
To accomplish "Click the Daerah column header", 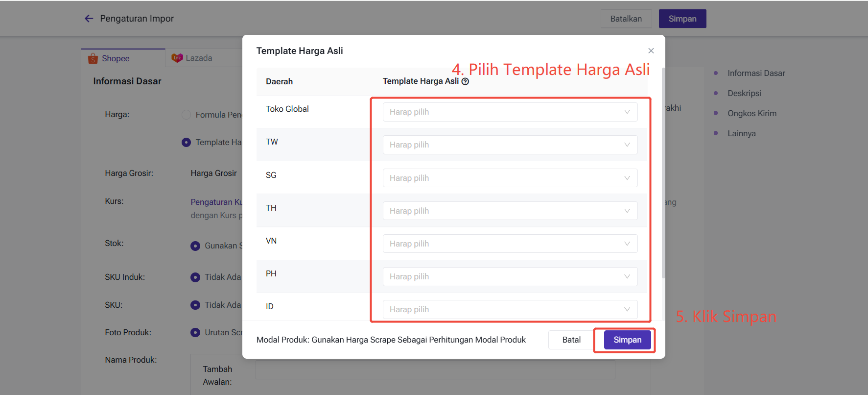I will pyautogui.click(x=279, y=81).
